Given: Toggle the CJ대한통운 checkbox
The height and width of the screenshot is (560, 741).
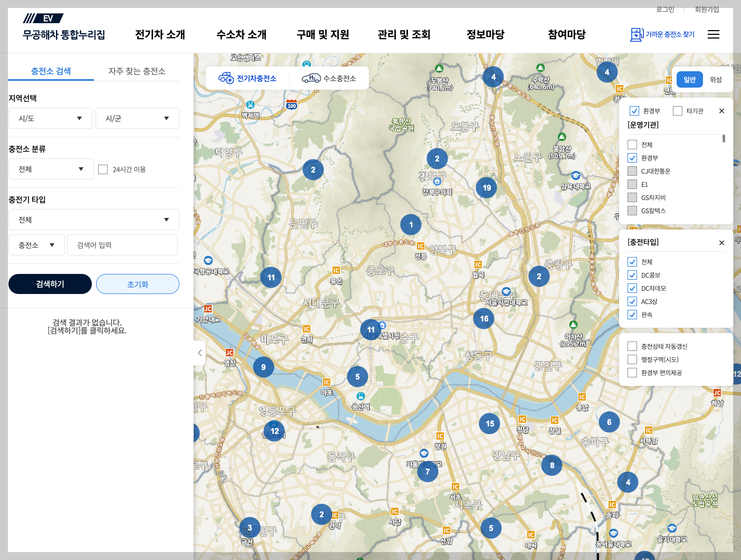Looking at the screenshot, I should [632, 171].
